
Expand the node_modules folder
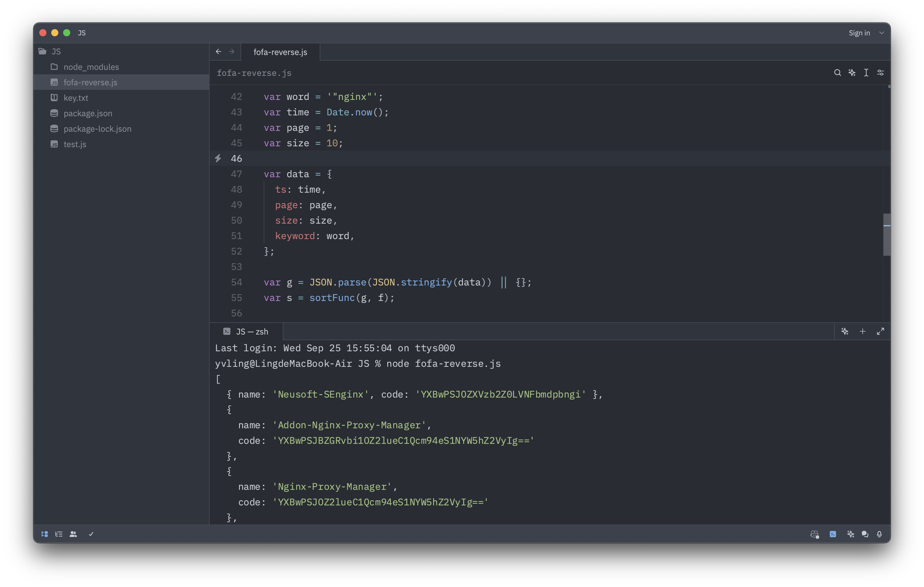coord(91,67)
